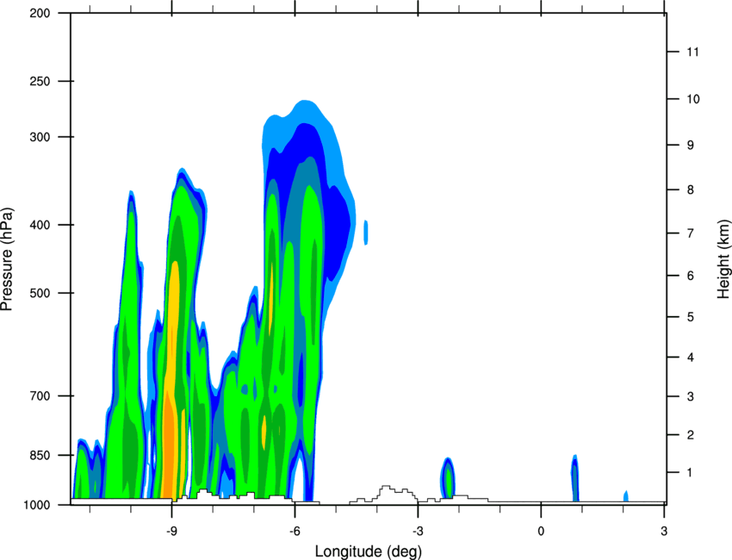Click the 400 pressure tick label
732x560 pixels.
[40, 225]
